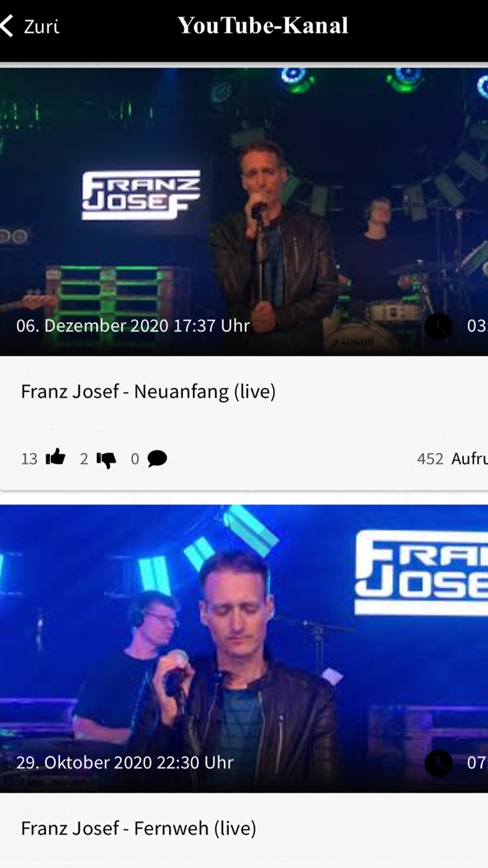Select title Franz Josef - Neuanfang (live)
The image size is (488, 868).
[x=148, y=392]
